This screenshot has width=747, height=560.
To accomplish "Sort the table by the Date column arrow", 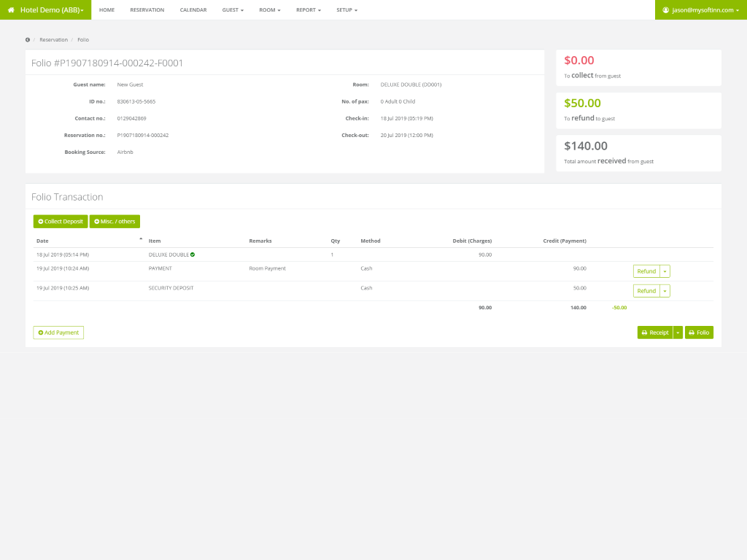I will point(141,239).
